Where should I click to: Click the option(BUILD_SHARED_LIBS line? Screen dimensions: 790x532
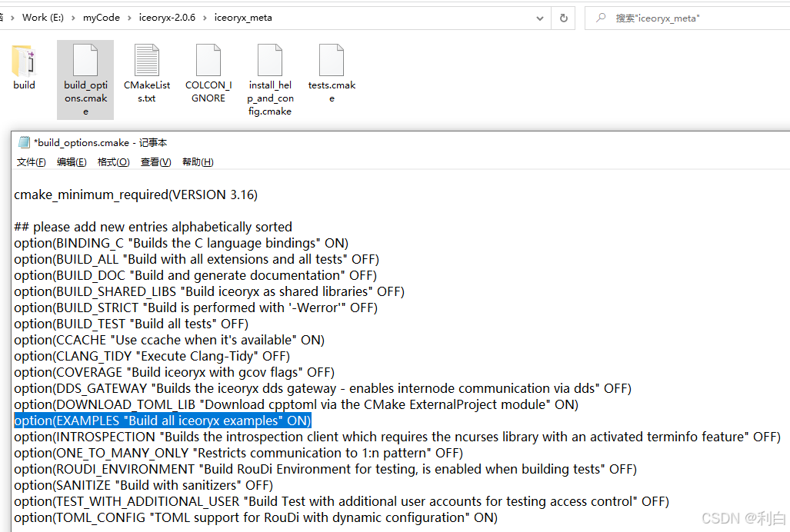coord(209,291)
